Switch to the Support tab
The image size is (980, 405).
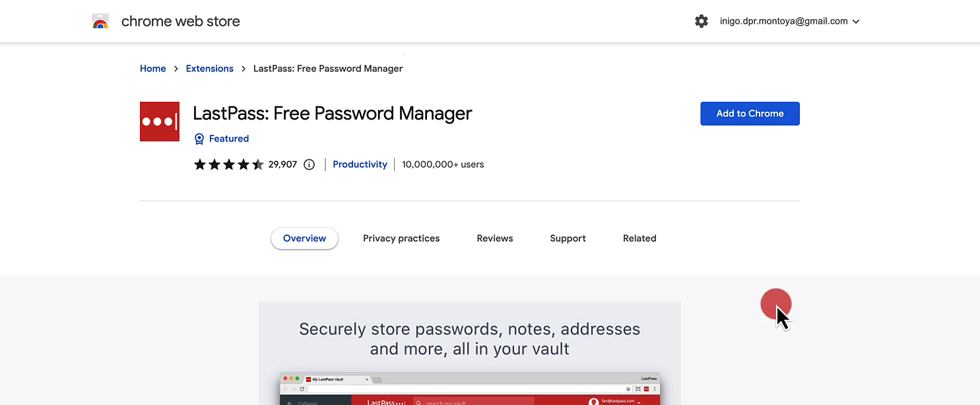pos(568,239)
